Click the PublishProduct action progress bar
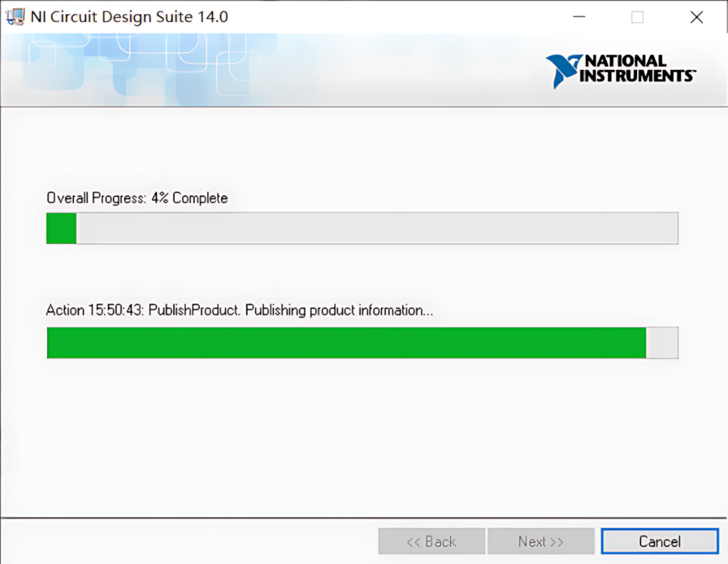 coord(362,343)
